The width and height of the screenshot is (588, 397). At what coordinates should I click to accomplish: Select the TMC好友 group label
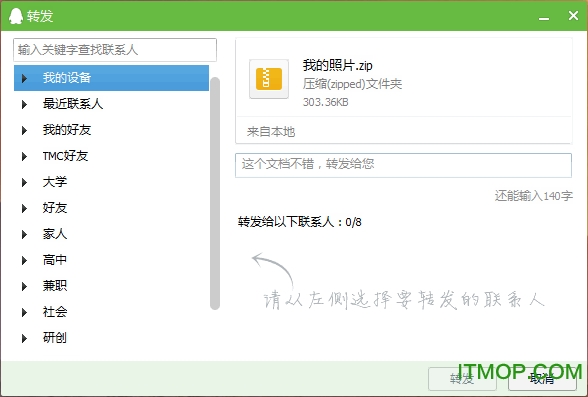click(65, 156)
